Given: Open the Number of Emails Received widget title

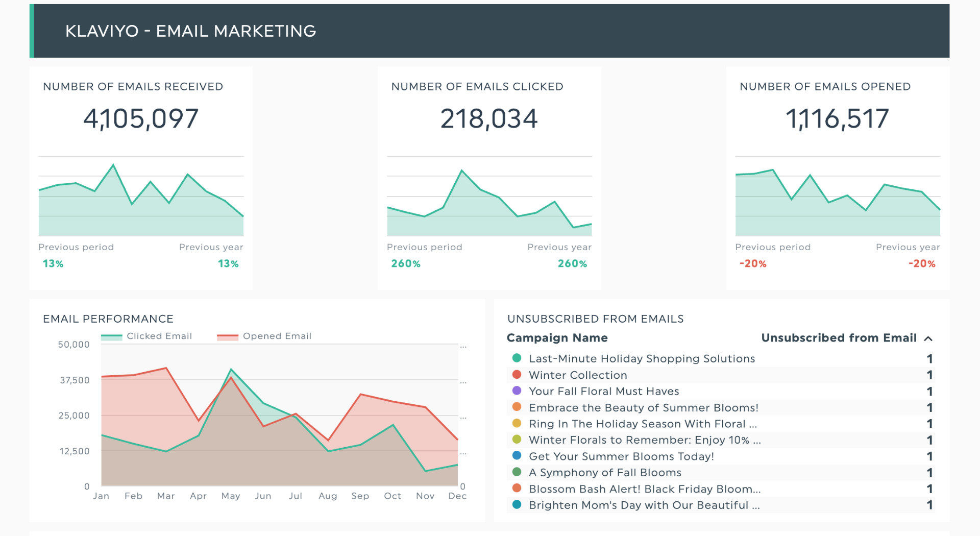Looking at the screenshot, I should click(133, 87).
